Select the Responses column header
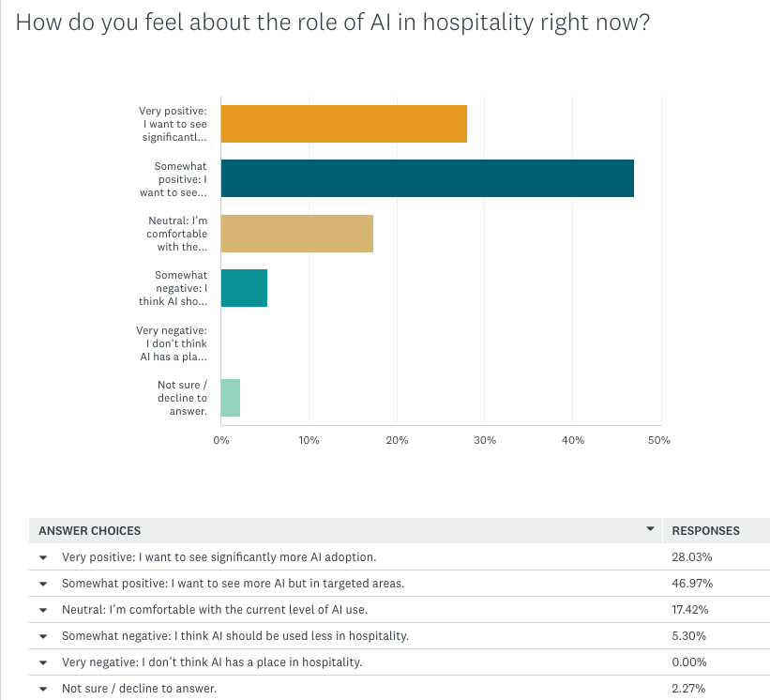Image resolution: width=770 pixels, height=700 pixels. [x=705, y=530]
